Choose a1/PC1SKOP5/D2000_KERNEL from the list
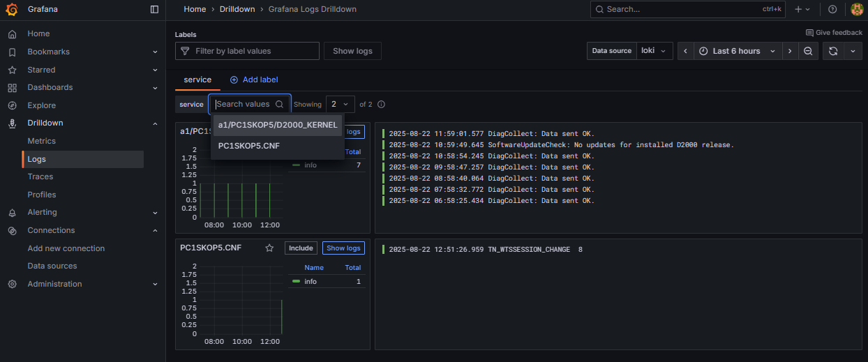The width and height of the screenshot is (868, 362). coord(277,125)
